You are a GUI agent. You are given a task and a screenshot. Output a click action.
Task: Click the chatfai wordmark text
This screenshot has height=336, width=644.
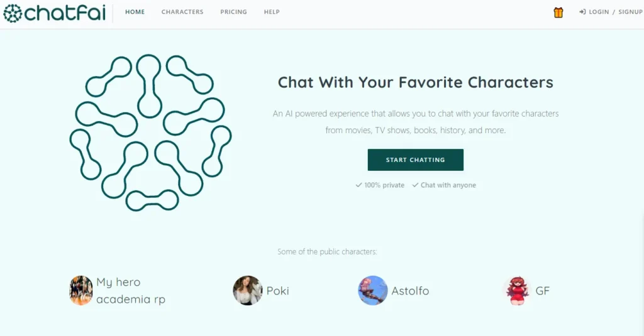click(62, 13)
